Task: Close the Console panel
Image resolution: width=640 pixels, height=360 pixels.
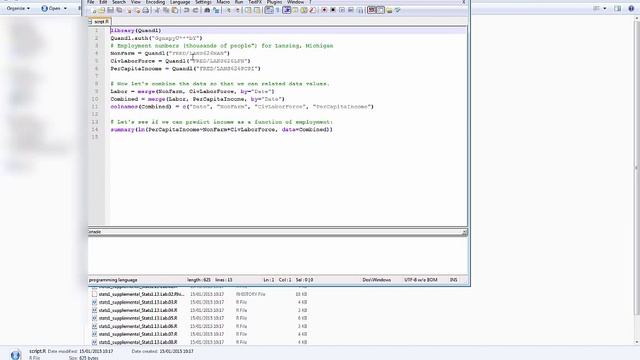Action: coord(464,232)
